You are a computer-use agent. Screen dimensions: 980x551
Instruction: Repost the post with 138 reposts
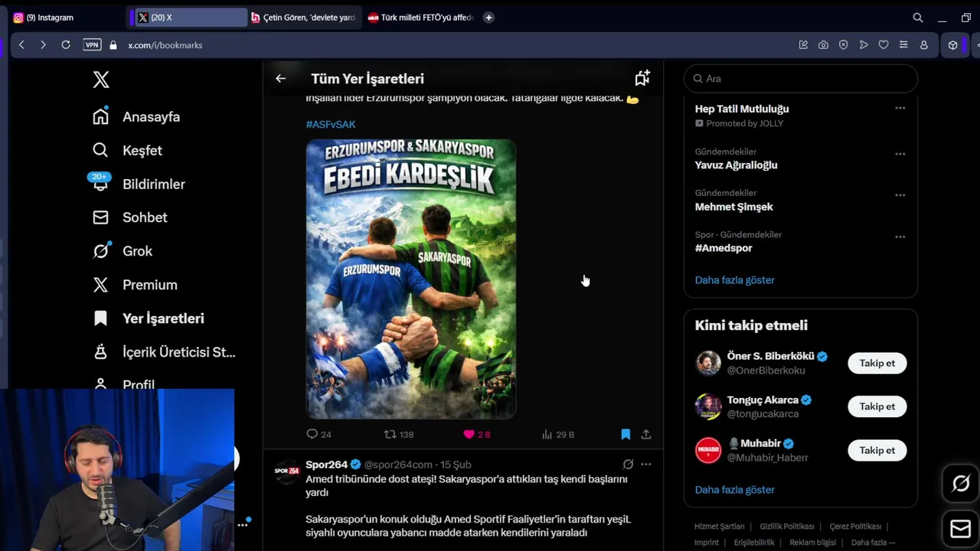click(399, 434)
